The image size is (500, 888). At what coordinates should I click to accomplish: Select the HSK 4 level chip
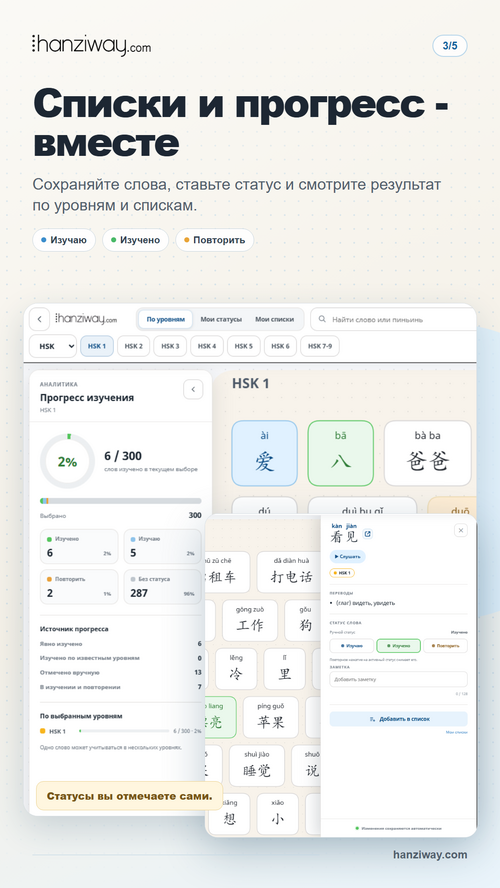tap(207, 346)
